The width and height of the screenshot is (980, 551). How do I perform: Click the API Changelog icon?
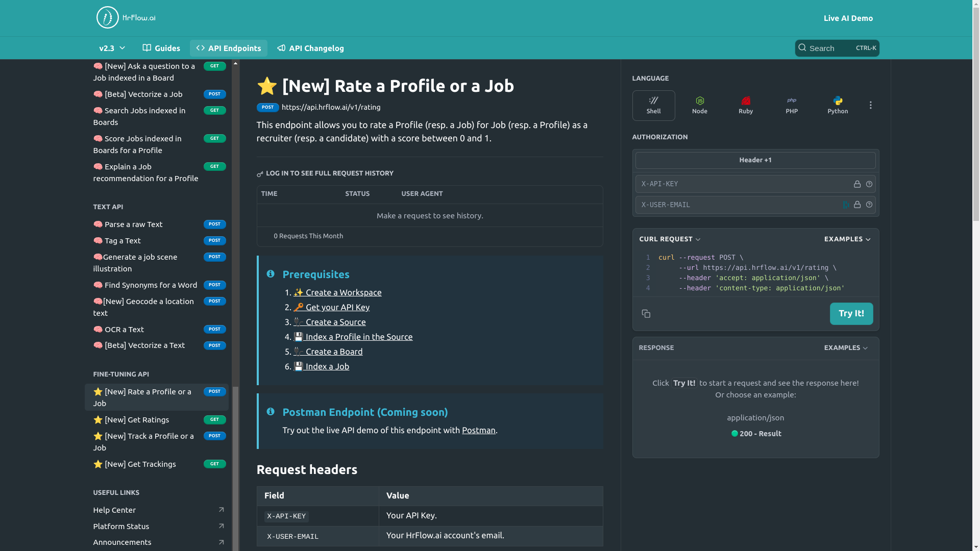(281, 48)
